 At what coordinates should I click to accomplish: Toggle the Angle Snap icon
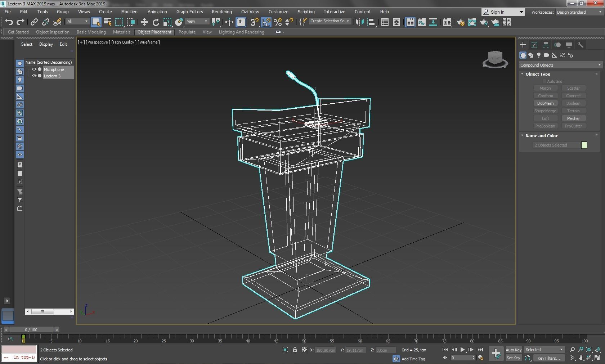coord(266,22)
